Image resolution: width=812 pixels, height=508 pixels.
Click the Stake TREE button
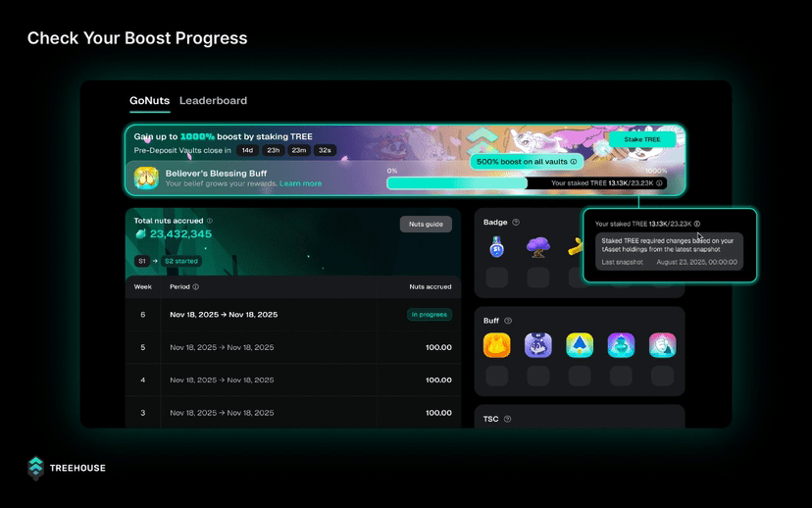(642, 139)
